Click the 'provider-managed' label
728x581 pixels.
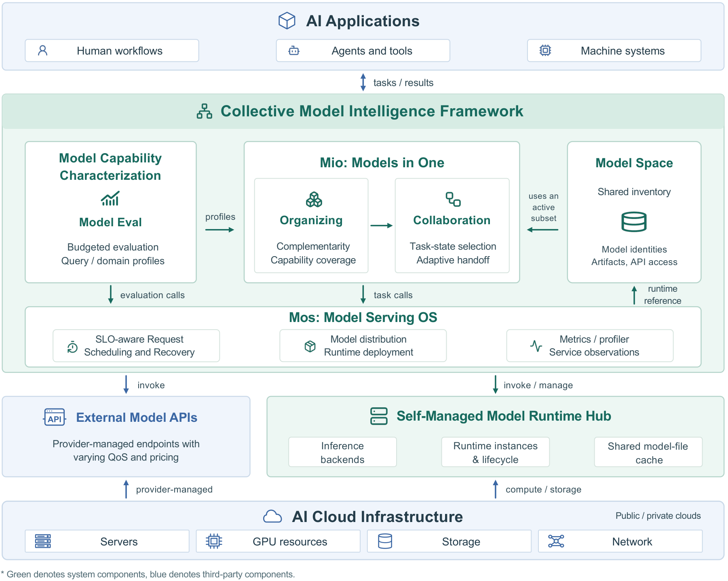tap(174, 490)
